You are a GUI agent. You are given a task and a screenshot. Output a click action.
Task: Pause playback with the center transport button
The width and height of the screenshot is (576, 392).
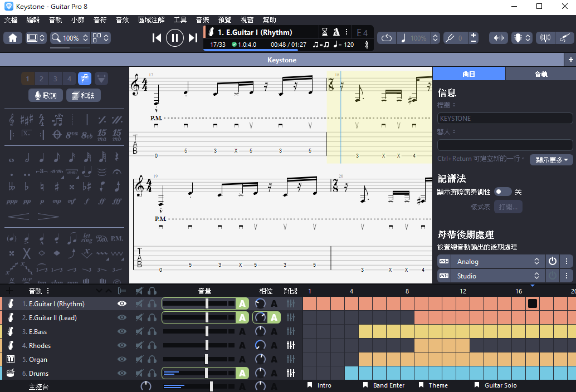pos(175,38)
